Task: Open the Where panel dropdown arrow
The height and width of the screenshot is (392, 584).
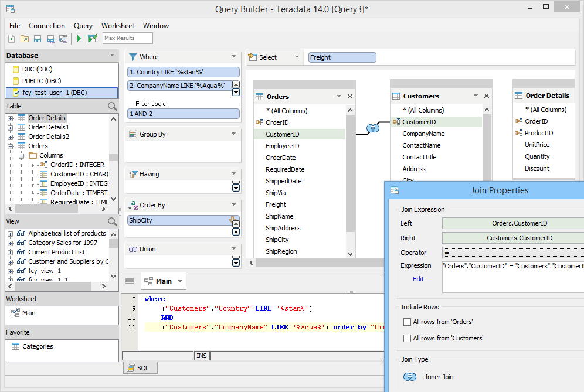Action: 233,57
